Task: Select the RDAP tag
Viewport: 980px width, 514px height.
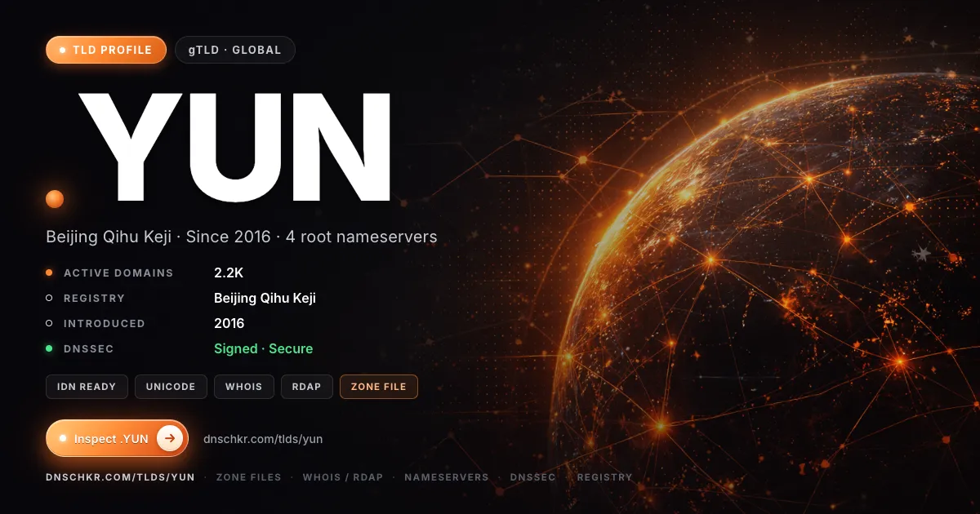Action: tap(307, 387)
